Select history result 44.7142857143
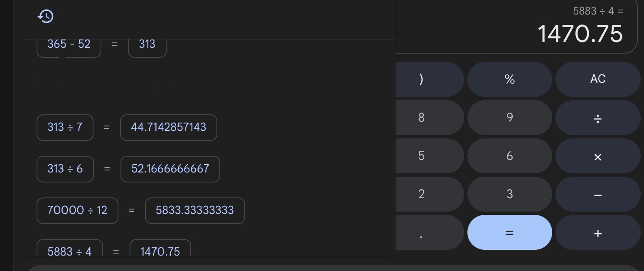The image size is (644, 271). (169, 128)
